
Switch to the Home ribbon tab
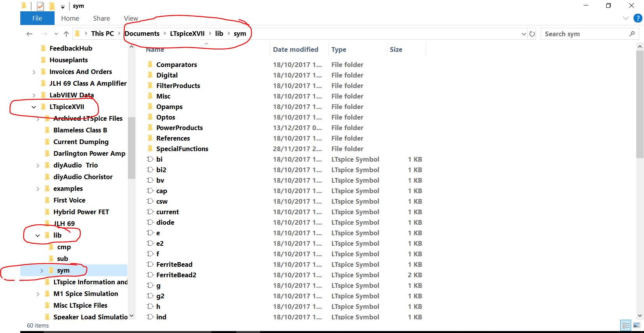pyautogui.click(x=70, y=18)
